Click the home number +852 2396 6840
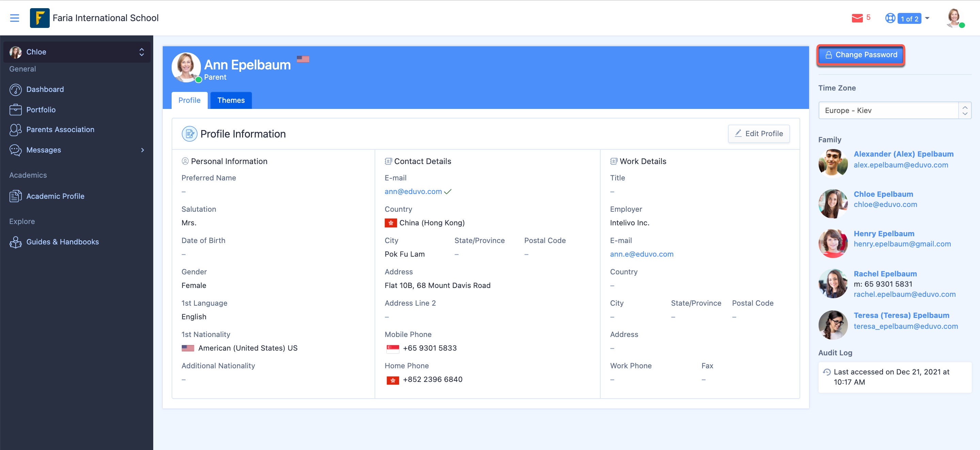The image size is (980, 450). [x=432, y=380]
